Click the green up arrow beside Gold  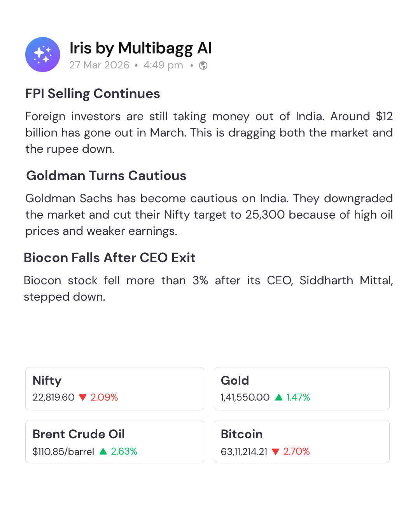pyautogui.click(x=278, y=397)
